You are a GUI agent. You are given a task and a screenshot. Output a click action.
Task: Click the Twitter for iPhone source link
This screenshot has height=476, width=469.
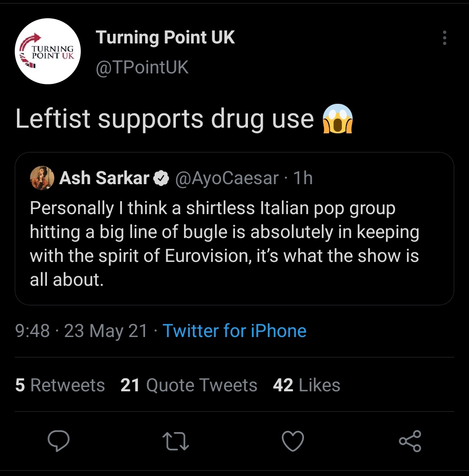click(x=234, y=331)
